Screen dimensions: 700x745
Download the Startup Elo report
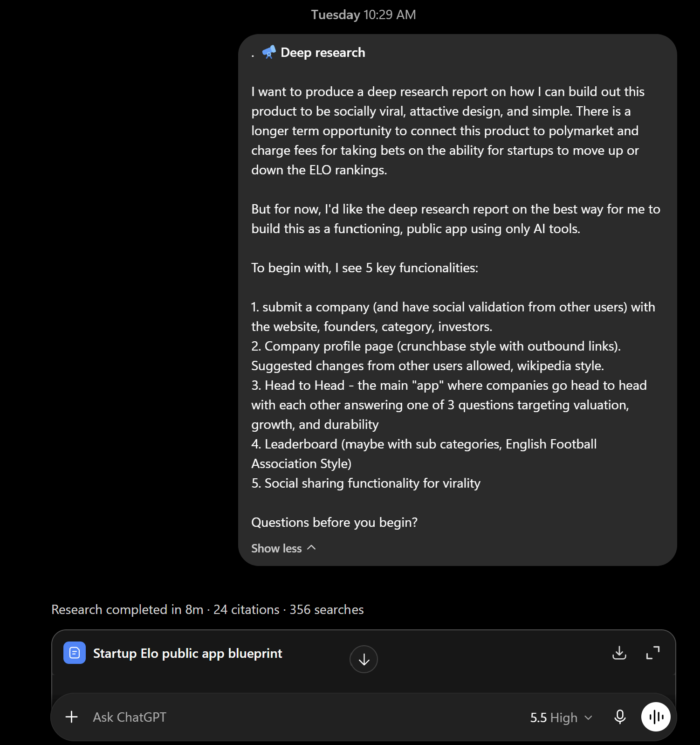coord(619,653)
